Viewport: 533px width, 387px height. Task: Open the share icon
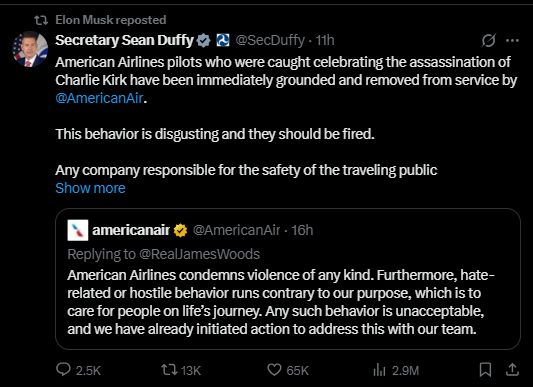512,370
